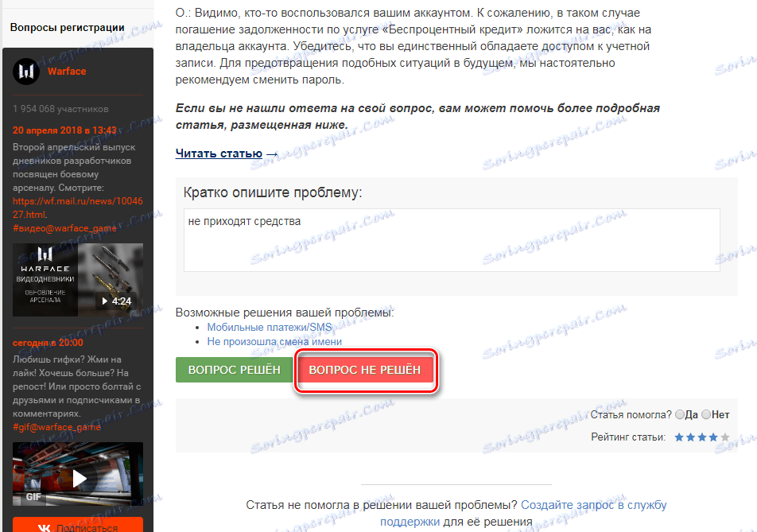The image size is (757, 532).
Task: Click the #gif@warface_game hashtag
Action: [56, 427]
